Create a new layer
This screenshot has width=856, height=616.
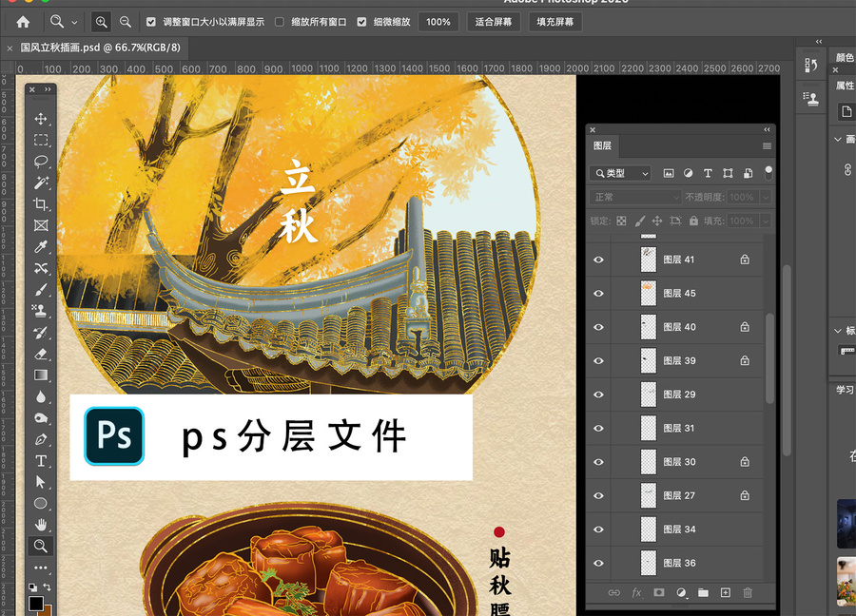tap(726, 592)
